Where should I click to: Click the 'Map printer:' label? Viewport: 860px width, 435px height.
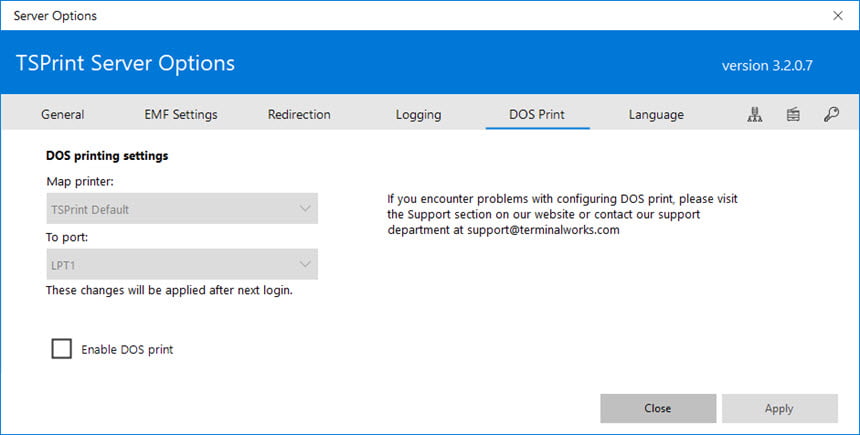[x=80, y=182]
